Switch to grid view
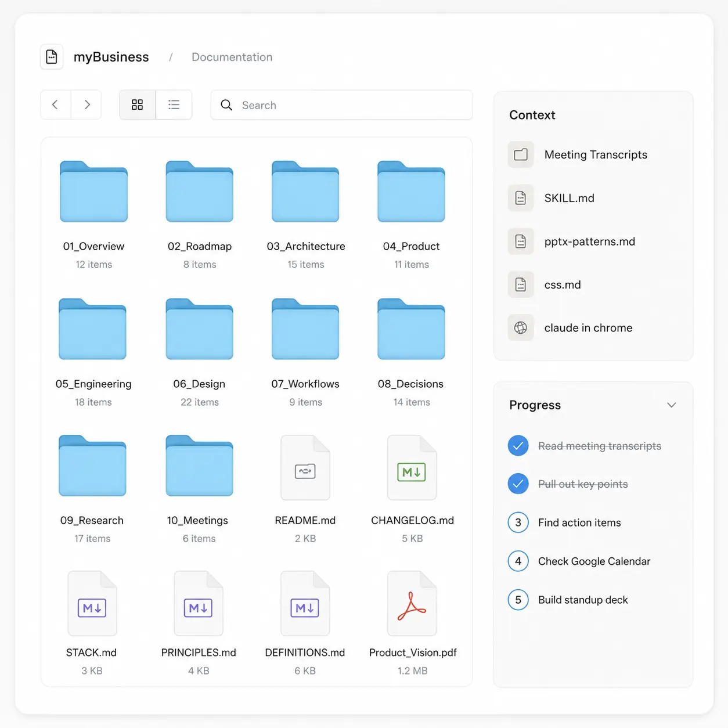This screenshot has width=728, height=728. 138,104
